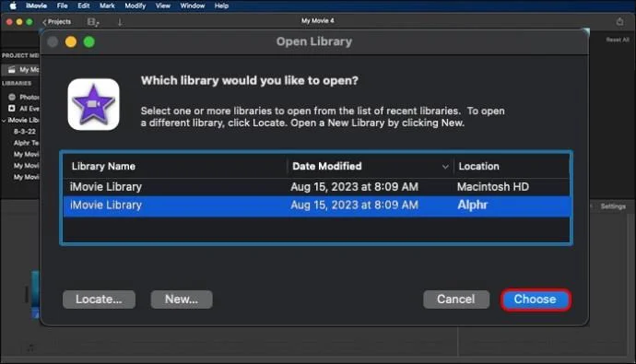Click the media browser layout icon
The width and height of the screenshot is (636, 364).
click(x=93, y=22)
